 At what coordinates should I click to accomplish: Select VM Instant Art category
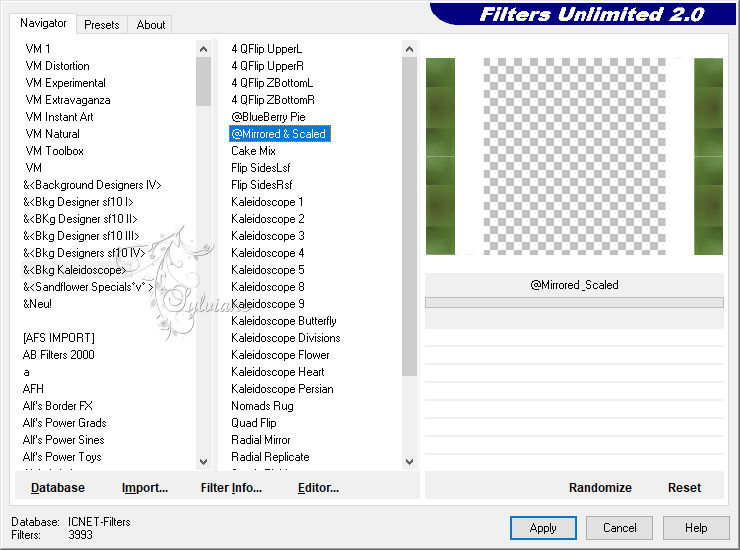(59, 117)
